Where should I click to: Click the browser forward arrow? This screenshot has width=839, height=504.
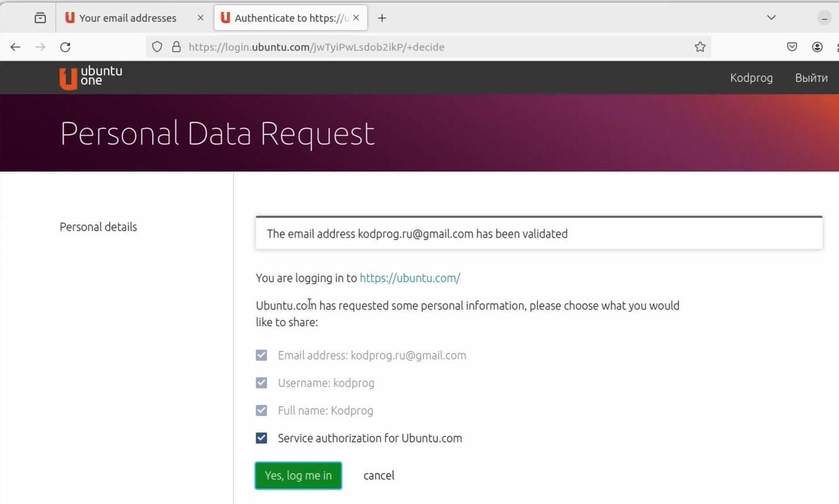pos(40,47)
